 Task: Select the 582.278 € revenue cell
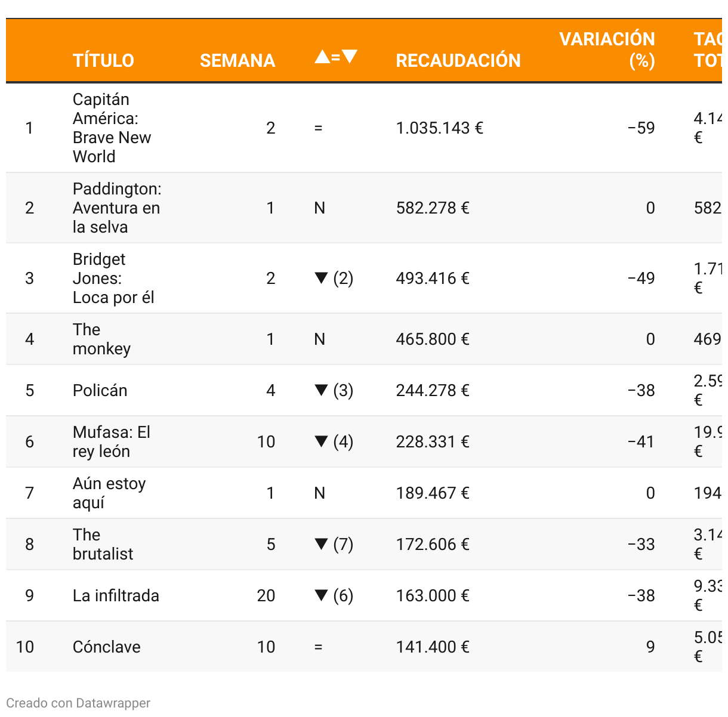433,208
